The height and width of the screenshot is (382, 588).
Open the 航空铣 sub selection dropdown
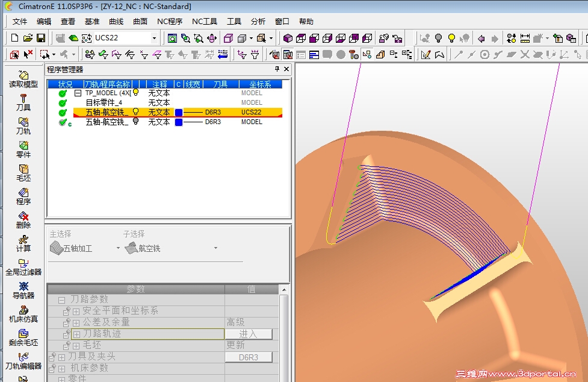(x=215, y=248)
